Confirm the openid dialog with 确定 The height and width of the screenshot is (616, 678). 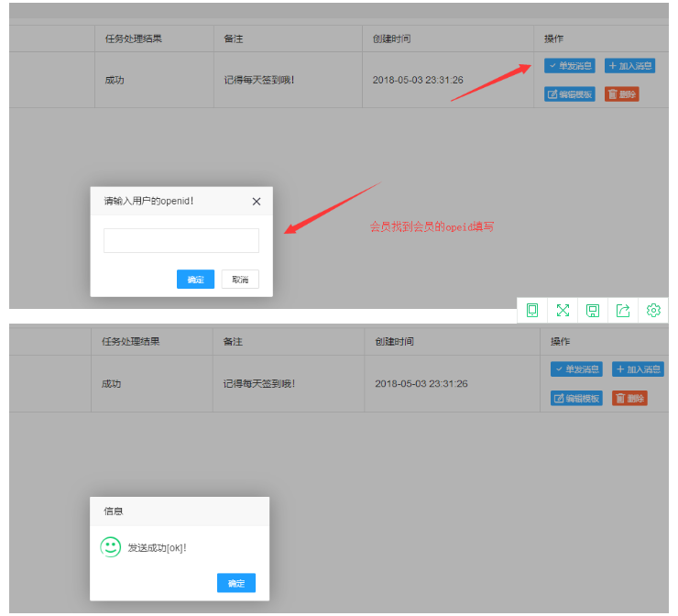point(195,280)
